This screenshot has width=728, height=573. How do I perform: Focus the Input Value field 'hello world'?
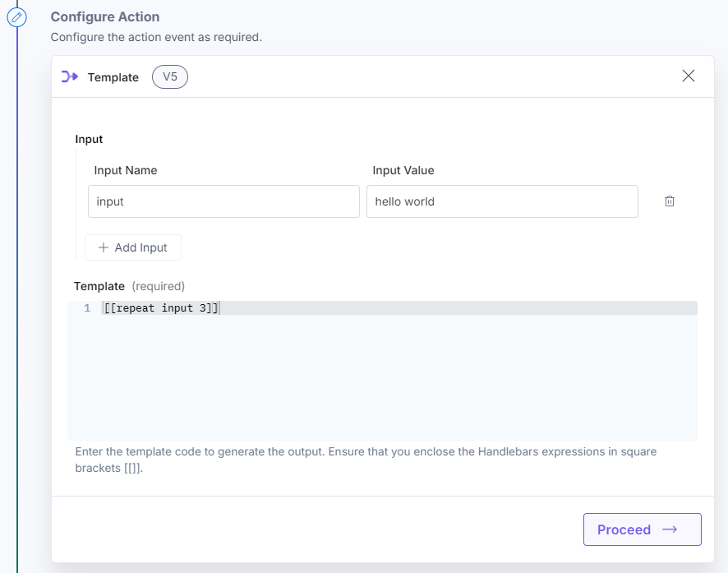pyautogui.click(x=502, y=201)
